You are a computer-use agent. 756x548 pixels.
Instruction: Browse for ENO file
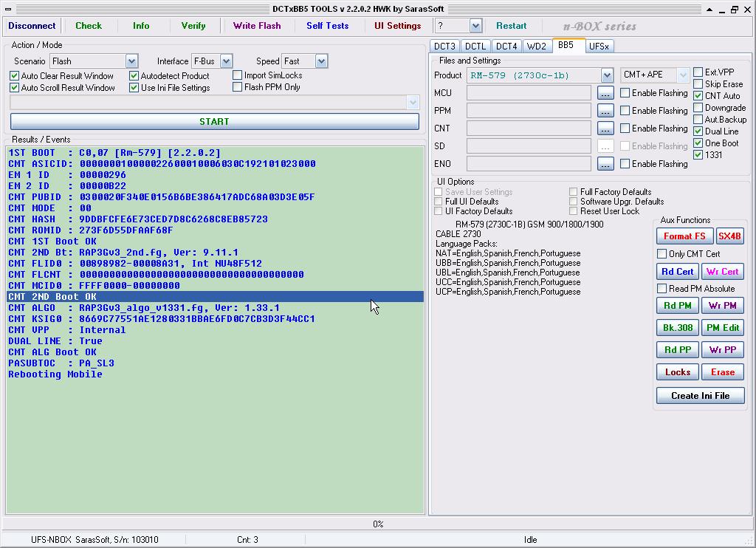[605, 164]
